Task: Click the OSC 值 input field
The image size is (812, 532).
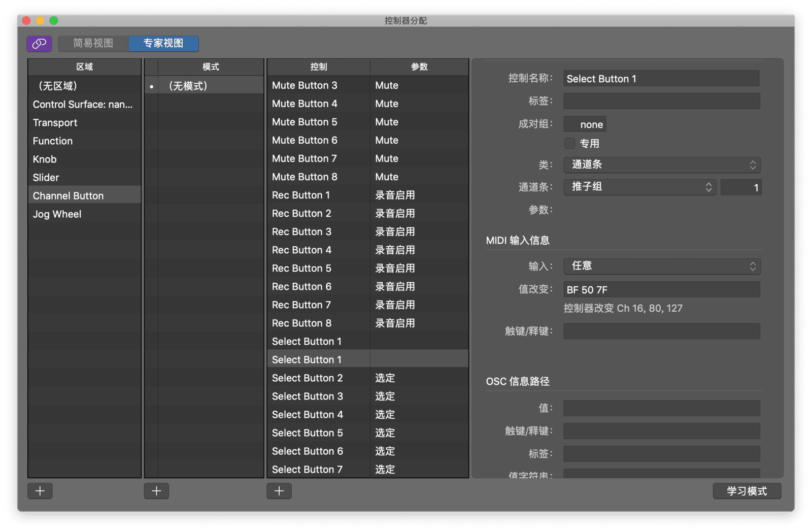Action: coord(662,408)
